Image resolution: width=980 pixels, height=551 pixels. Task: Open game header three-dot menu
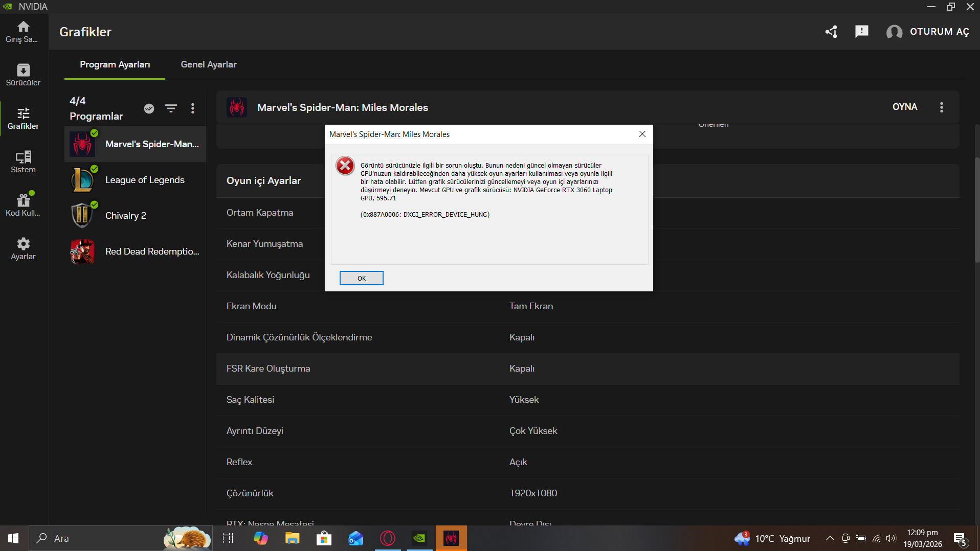(941, 107)
